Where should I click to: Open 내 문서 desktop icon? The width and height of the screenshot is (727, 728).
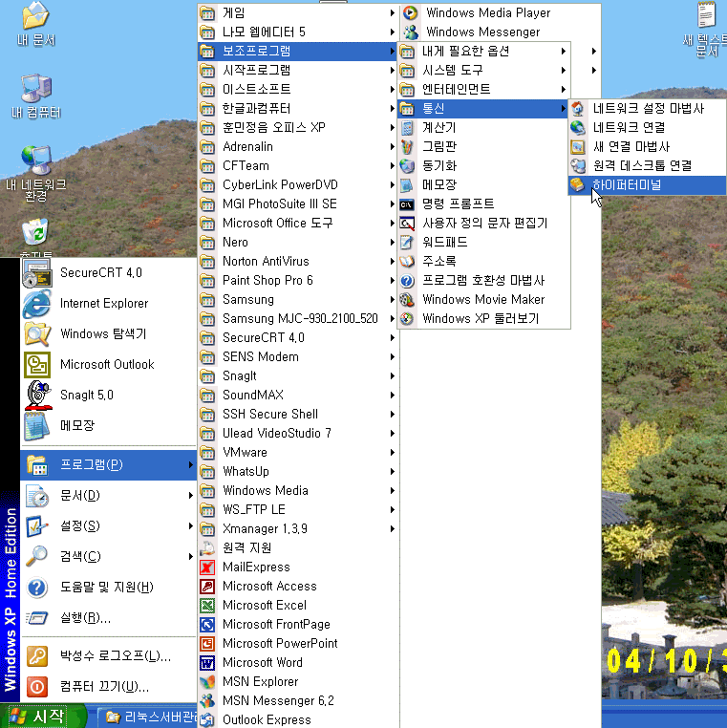coord(35,23)
